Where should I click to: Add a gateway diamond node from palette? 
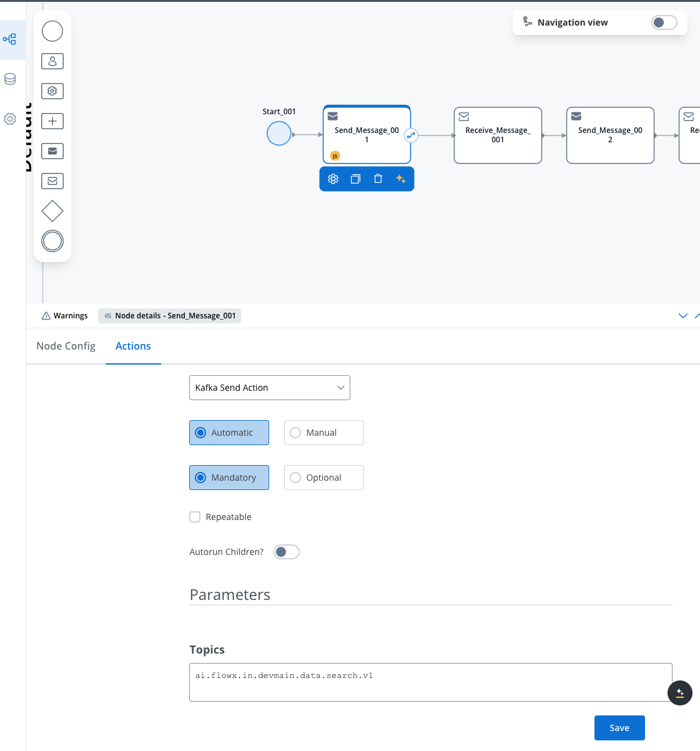tap(52, 211)
